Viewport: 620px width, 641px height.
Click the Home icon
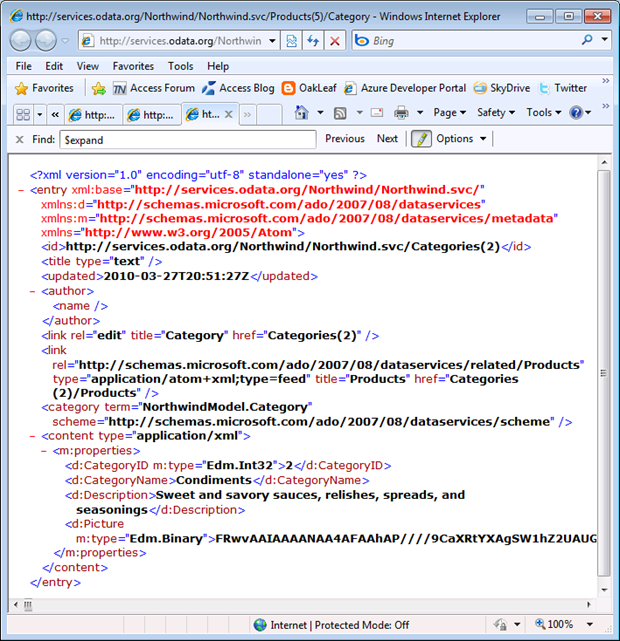pos(301,112)
